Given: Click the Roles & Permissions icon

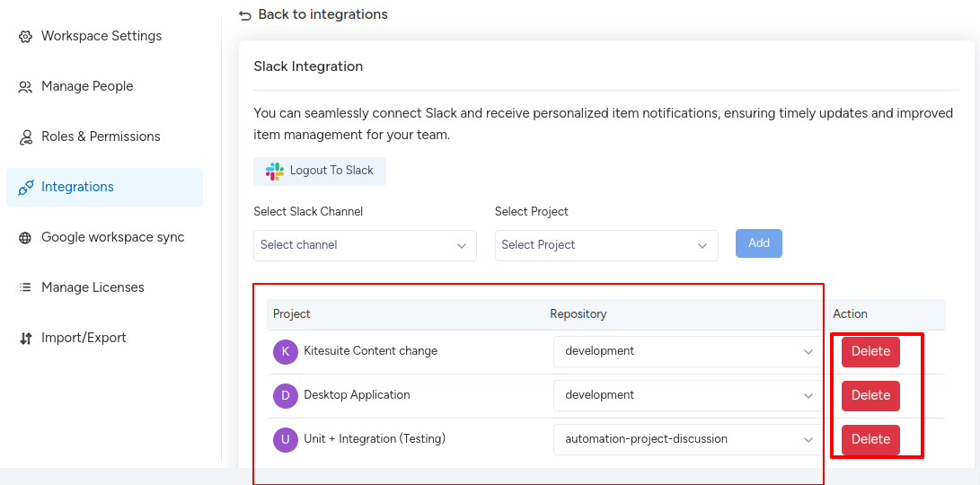Looking at the screenshot, I should pyautogui.click(x=25, y=137).
